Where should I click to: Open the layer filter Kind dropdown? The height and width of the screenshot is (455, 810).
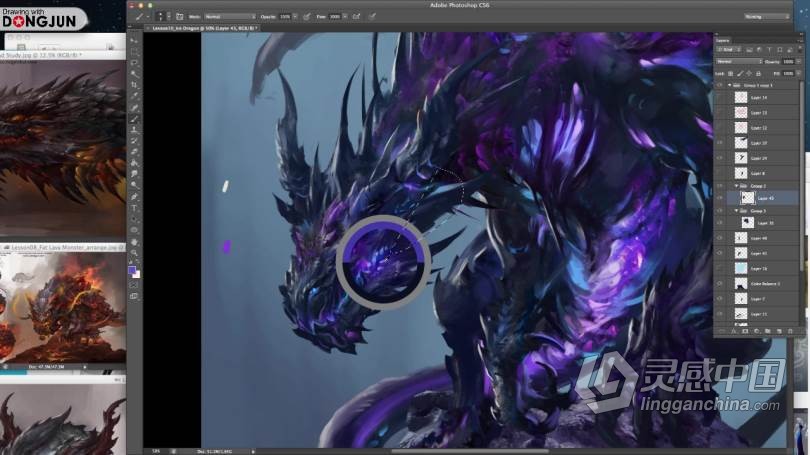click(x=728, y=50)
